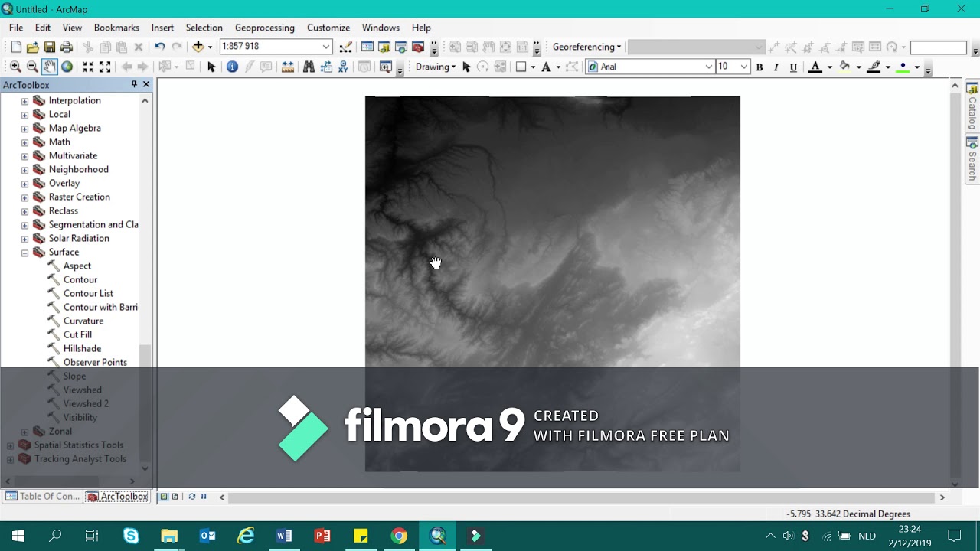Screen dimensions: 980x551
Task: Undo the last action
Action: [x=159, y=47]
